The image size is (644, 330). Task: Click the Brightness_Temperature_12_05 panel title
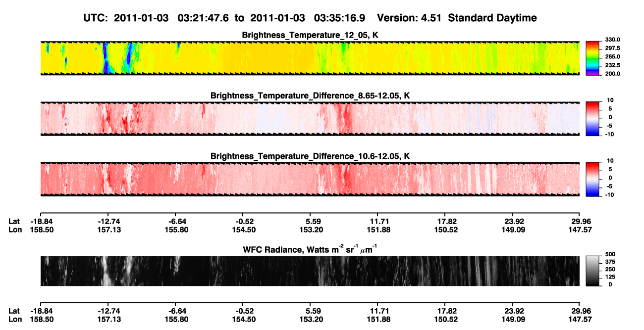click(x=310, y=35)
